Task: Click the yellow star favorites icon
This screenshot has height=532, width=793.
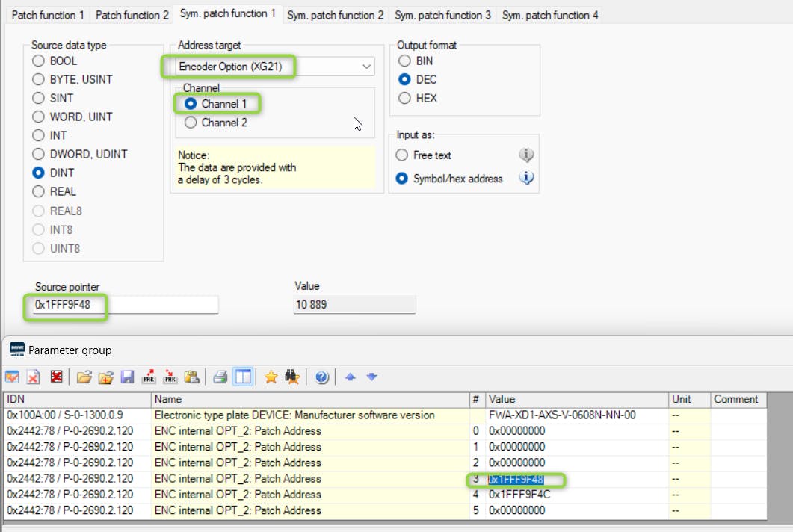Action: click(271, 377)
